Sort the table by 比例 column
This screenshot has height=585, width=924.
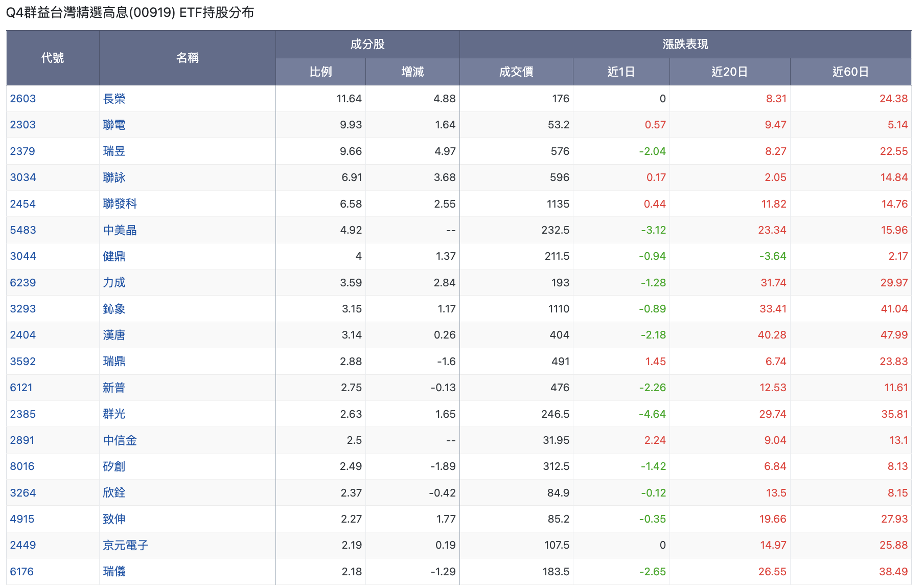pyautogui.click(x=320, y=72)
